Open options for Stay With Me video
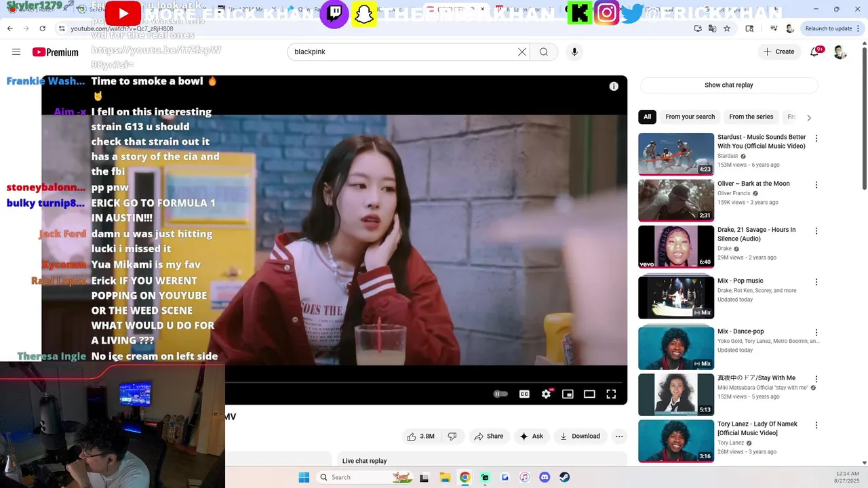 tap(816, 380)
